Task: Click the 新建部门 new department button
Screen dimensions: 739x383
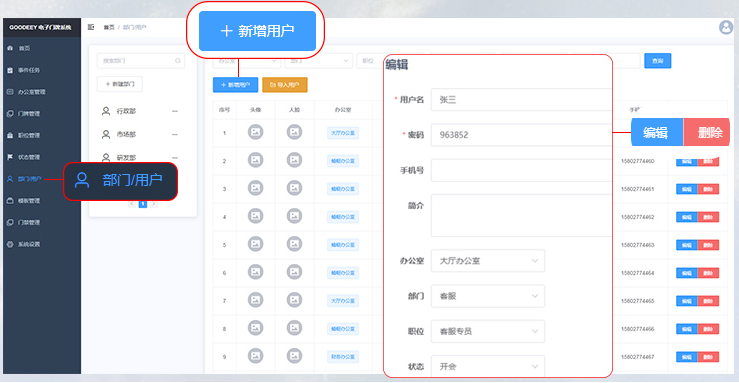Action: (120, 84)
